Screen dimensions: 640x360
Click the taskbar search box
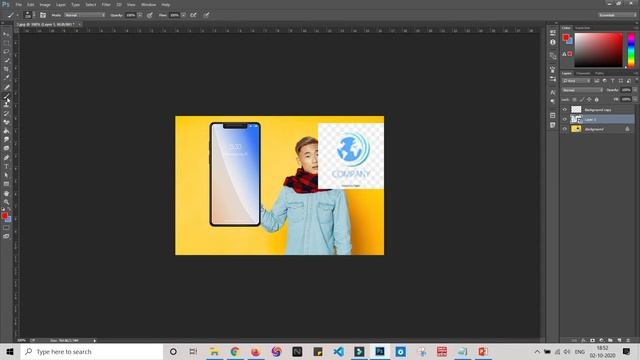tap(92, 351)
